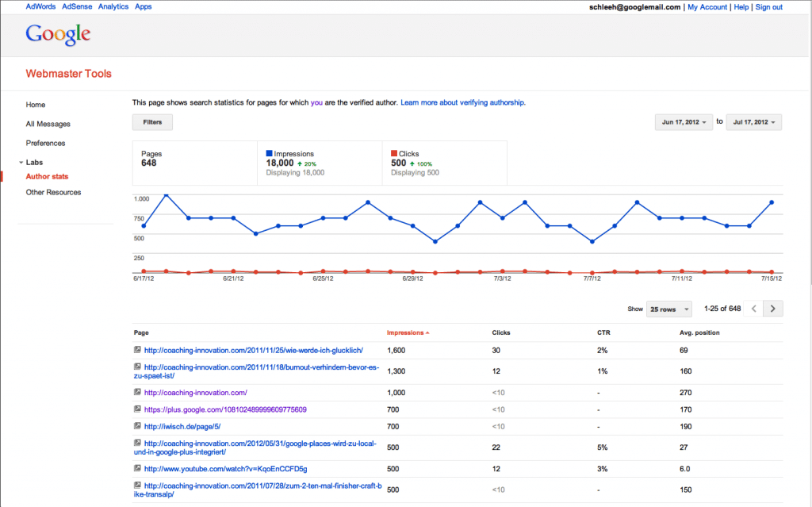Open AdWords from the top bar
The width and height of the screenshot is (812, 507).
(x=40, y=6)
